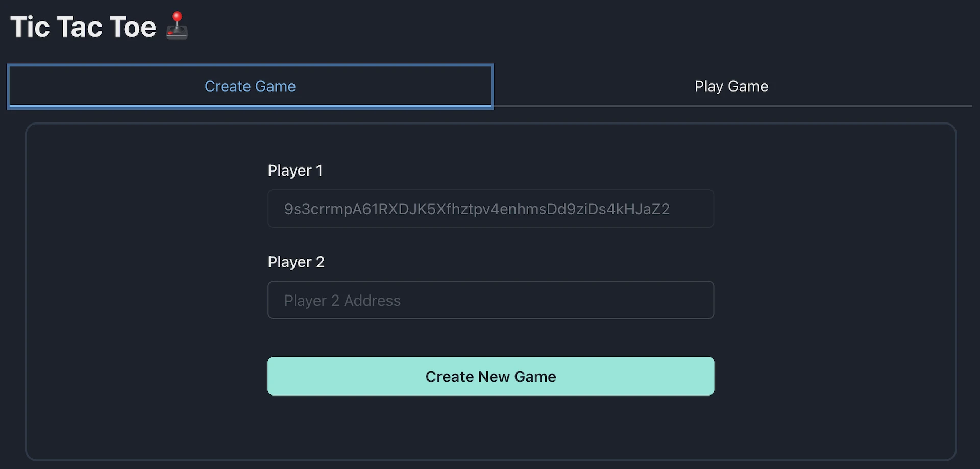Image resolution: width=980 pixels, height=469 pixels.
Task: Activate the highlighted Create Game tab
Action: click(x=250, y=86)
